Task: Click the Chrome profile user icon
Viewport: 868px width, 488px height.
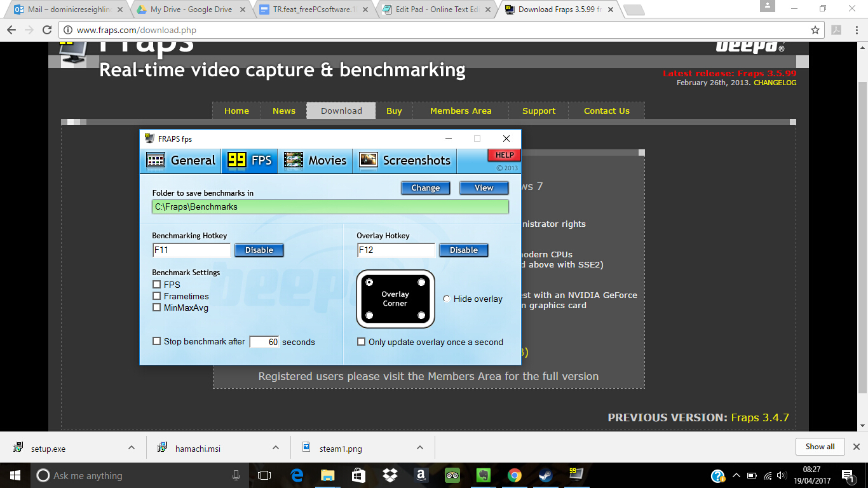Action: [768, 7]
